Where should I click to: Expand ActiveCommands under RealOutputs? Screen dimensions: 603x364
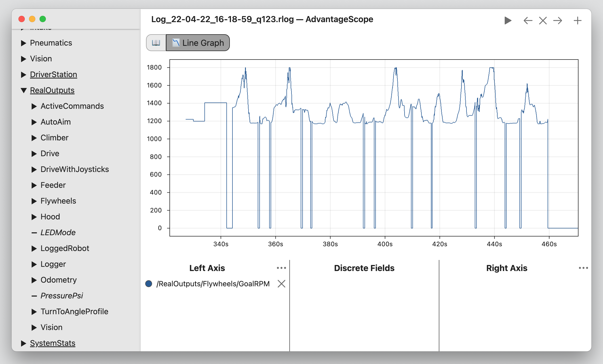point(34,106)
